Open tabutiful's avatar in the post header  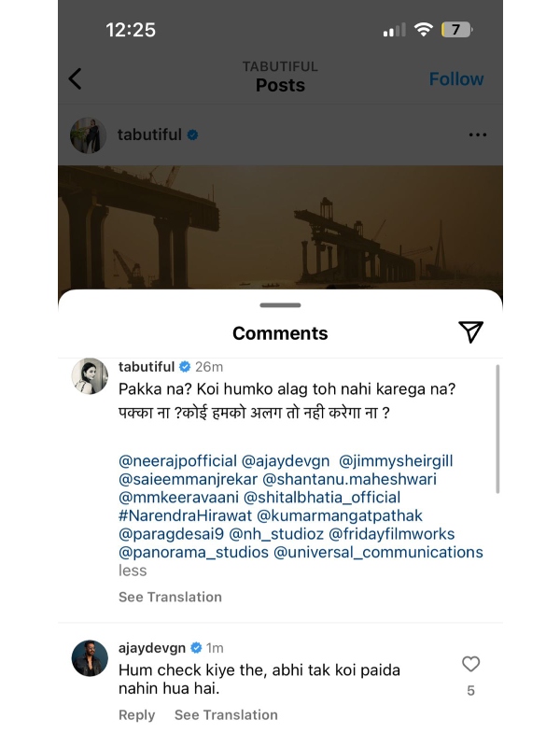click(x=88, y=134)
